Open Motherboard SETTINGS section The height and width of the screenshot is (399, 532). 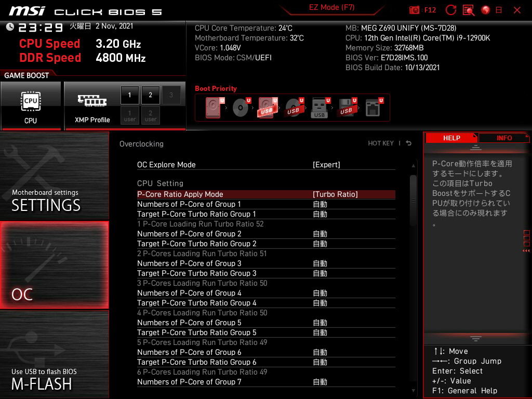pos(54,176)
